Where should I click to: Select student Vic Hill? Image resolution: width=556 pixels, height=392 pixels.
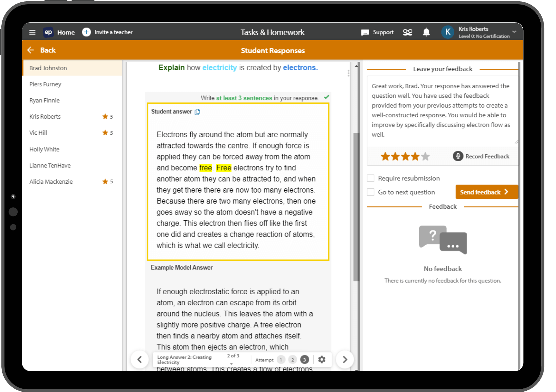72,133
